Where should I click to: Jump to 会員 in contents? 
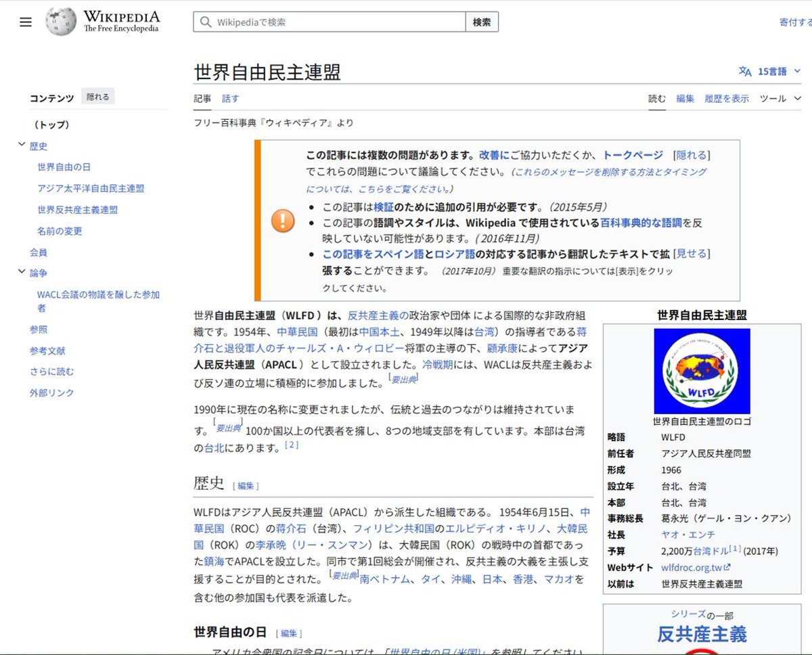39,252
